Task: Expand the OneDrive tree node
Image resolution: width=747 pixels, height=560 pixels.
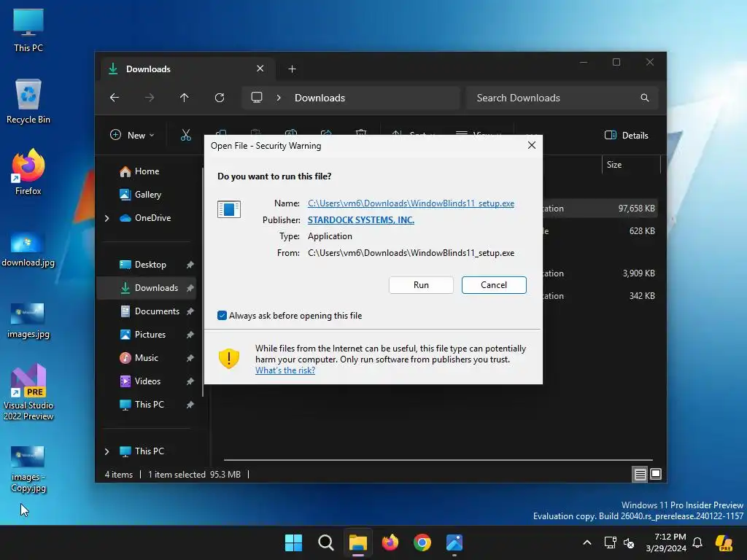Action: tap(107, 218)
